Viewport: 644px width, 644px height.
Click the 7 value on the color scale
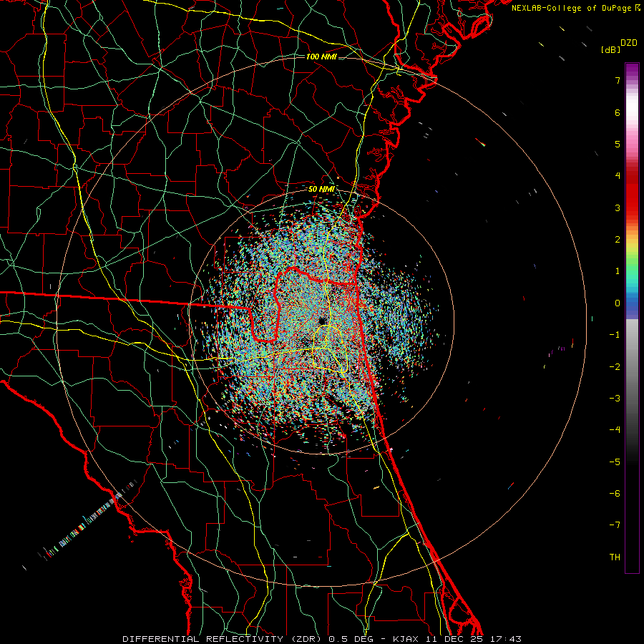click(x=618, y=80)
